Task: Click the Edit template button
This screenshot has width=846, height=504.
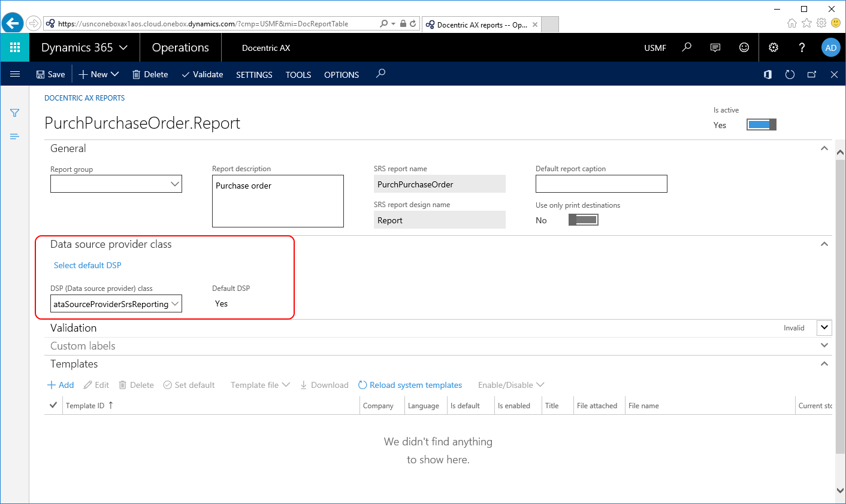Action: point(96,385)
